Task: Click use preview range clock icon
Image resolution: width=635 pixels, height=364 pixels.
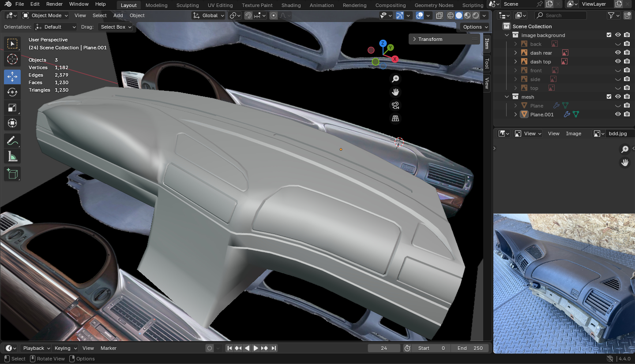Action: [x=407, y=348]
